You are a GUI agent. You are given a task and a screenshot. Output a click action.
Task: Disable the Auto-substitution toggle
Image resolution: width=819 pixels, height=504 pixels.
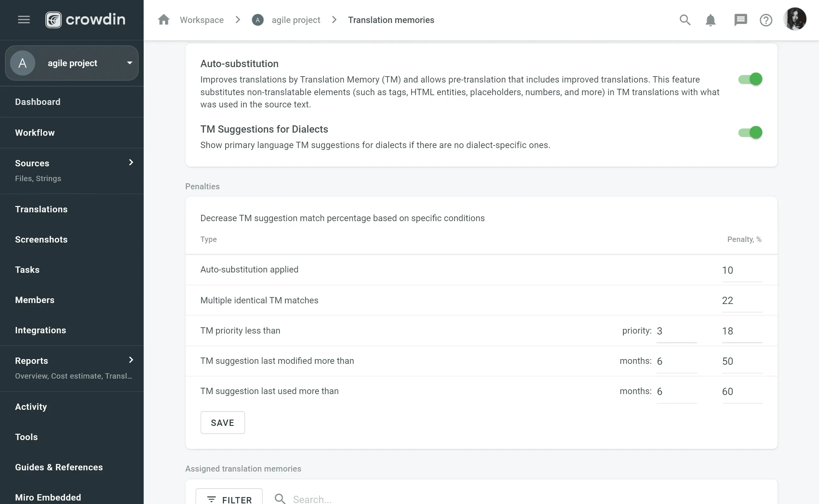tap(750, 79)
